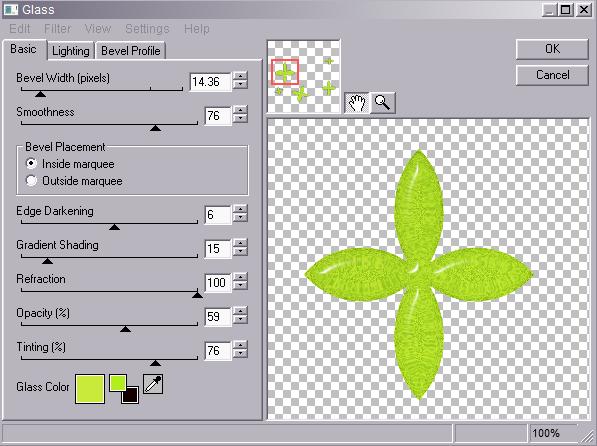Viewport: 597px width, 446px height.
Task: Click the Cancel button
Action: click(552, 75)
